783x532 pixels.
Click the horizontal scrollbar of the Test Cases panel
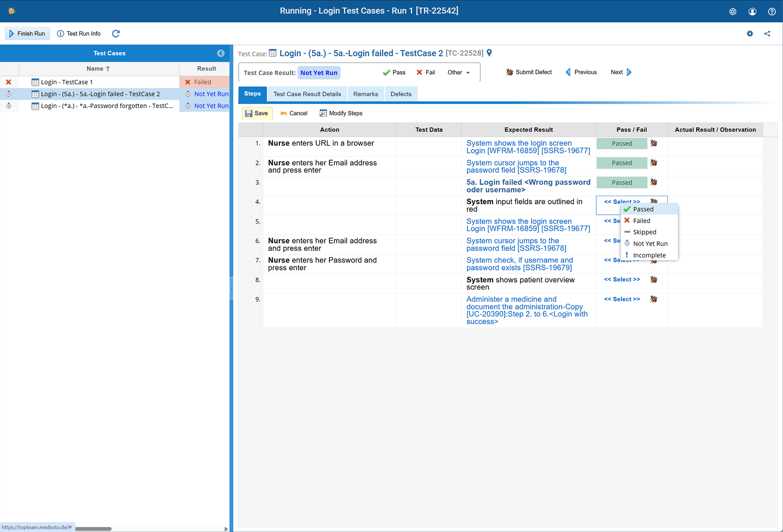(x=93, y=529)
